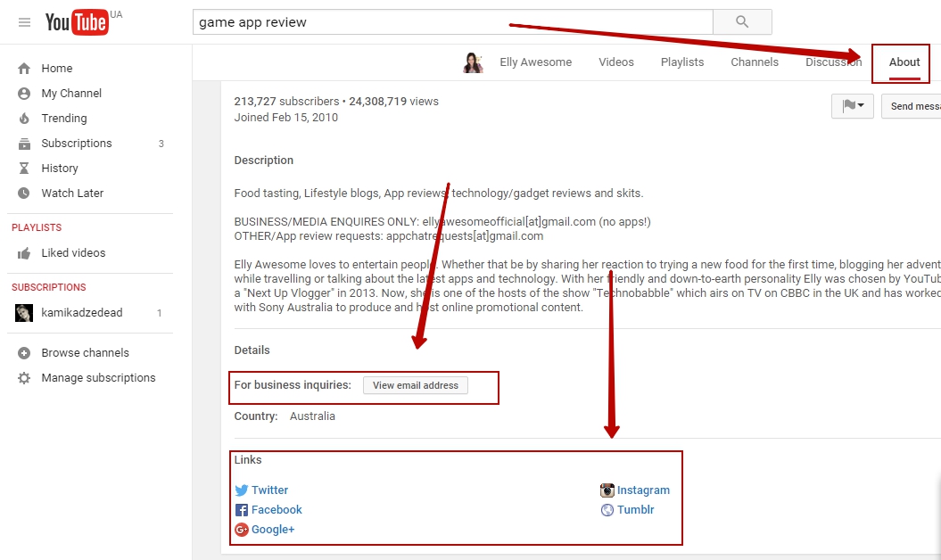The image size is (941, 560).
Task: Click the Watch Later clock icon
Action: click(x=24, y=194)
